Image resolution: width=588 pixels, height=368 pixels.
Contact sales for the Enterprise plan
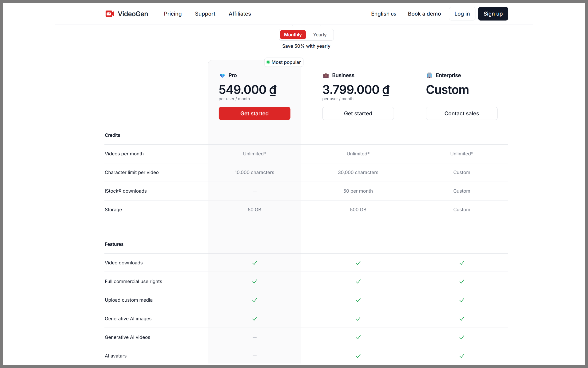[x=461, y=113]
